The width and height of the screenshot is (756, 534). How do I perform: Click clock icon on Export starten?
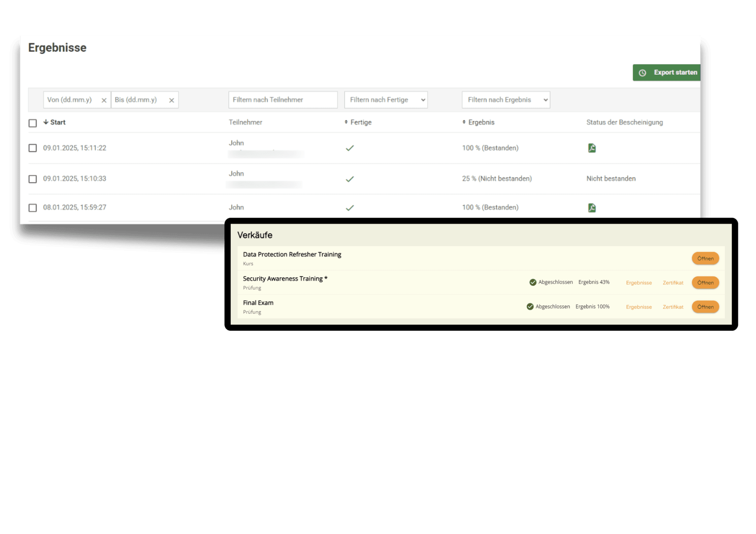643,73
